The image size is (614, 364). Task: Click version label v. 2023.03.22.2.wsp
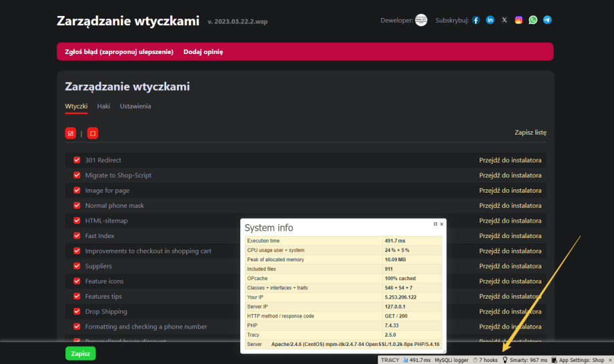pyautogui.click(x=238, y=21)
